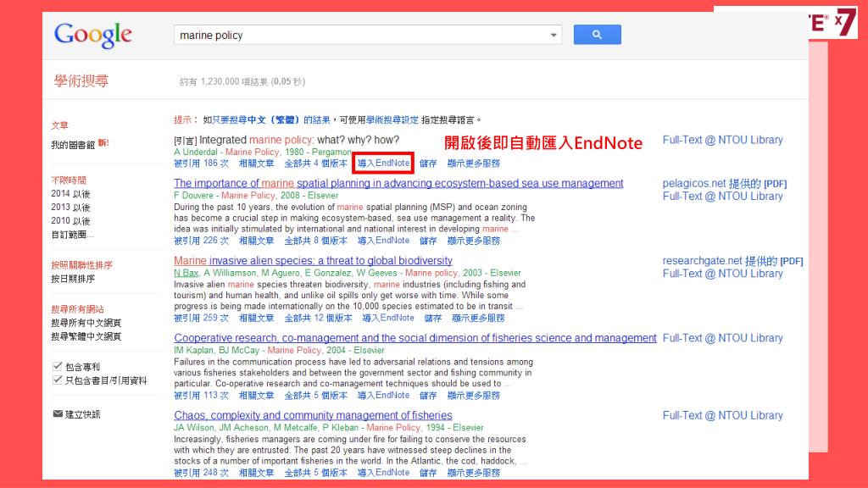The width and height of the screenshot is (868, 488).
Task: Expand 顯示更多服務 under Integrated marine policy
Action: tap(473, 164)
